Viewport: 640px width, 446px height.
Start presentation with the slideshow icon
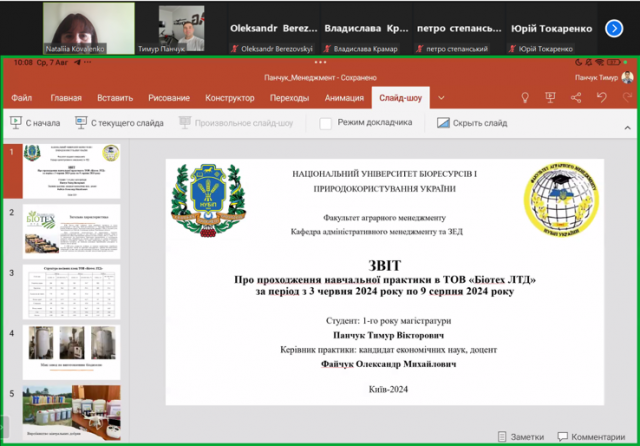click(x=550, y=98)
